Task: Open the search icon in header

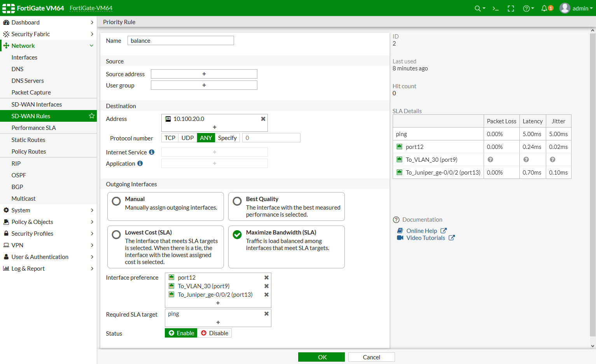Action: (480, 8)
